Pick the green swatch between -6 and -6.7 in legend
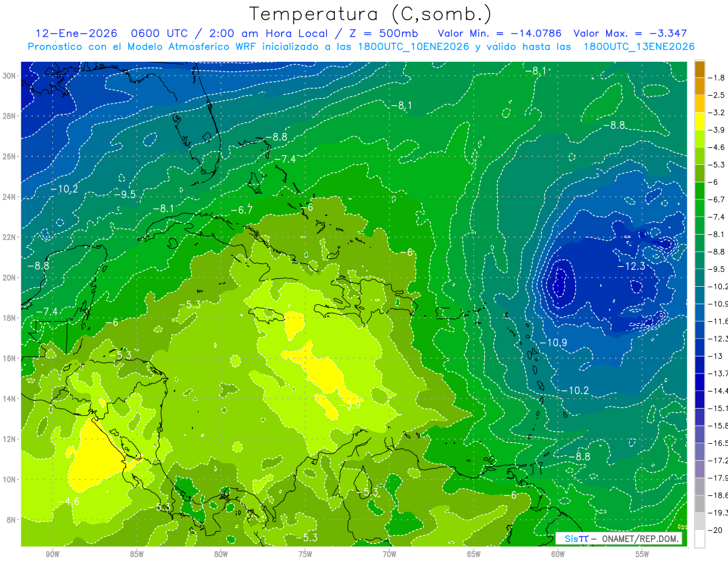 click(699, 191)
